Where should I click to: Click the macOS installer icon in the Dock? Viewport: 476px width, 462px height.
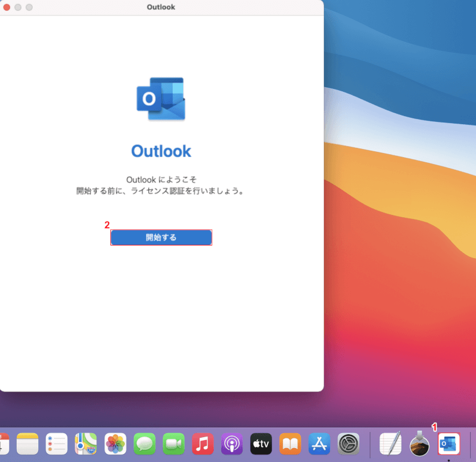click(419, 444)
